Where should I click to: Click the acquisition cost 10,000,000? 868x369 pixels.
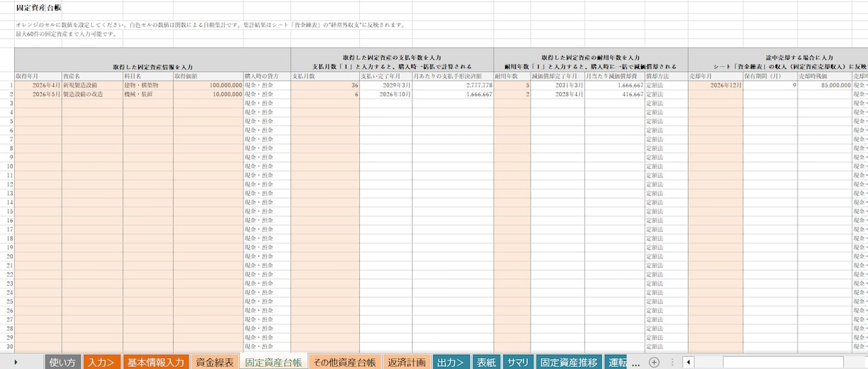point(208,94)
